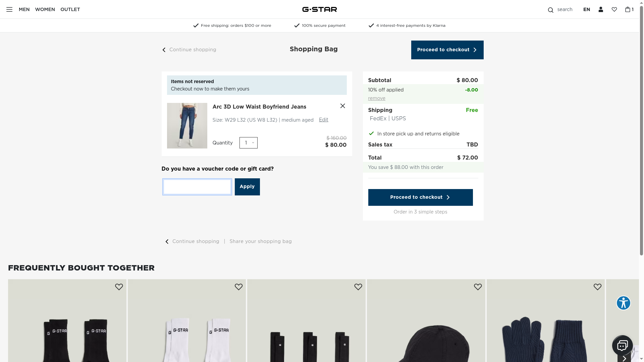Click the voucher code input field
The width and height of the screenshot is (644, 362).
(197, 187)
